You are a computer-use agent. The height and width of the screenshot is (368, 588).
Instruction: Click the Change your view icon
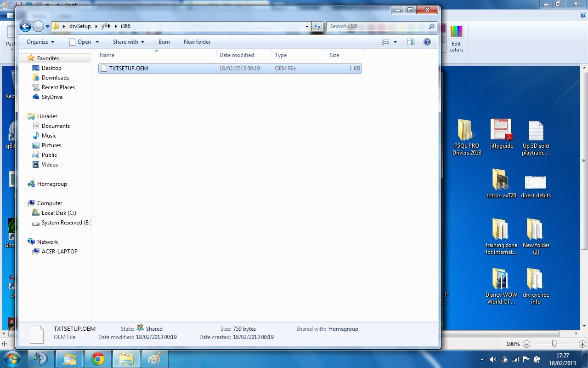click(385, 42)
